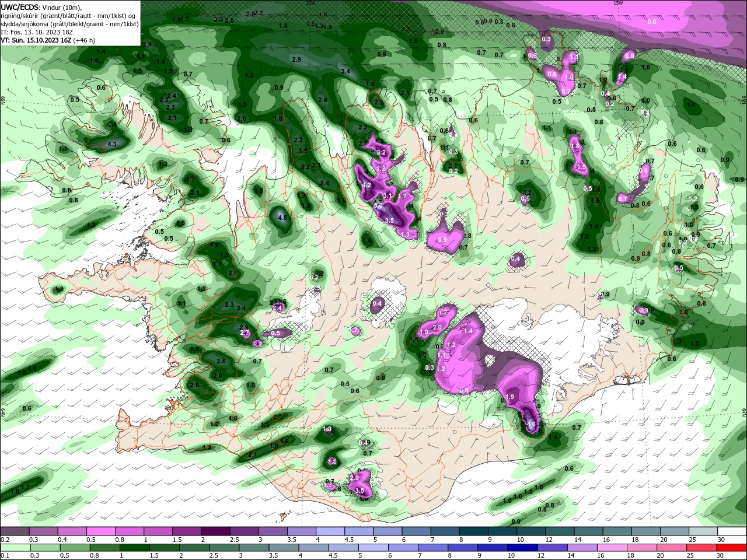This screenshot has width=747, height=560.
Task: Click the 4.6 snowfall value on the map
Action: 531,425
